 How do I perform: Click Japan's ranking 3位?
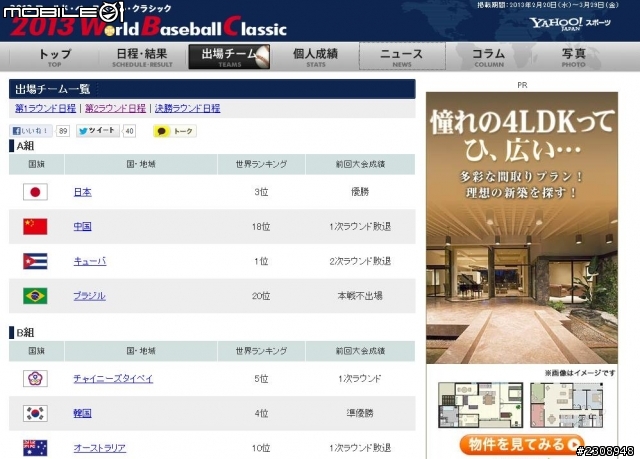(261, 192)
